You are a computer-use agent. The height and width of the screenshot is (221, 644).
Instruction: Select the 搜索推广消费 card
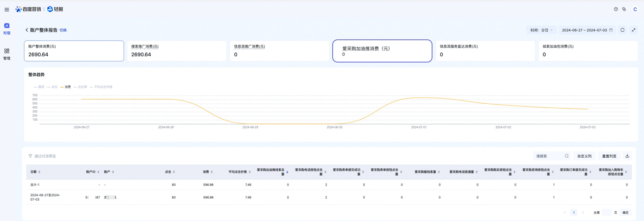(x=177, y=51)
